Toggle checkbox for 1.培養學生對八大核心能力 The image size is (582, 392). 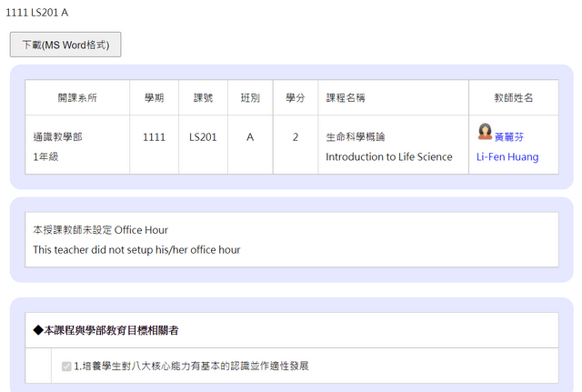66,367
